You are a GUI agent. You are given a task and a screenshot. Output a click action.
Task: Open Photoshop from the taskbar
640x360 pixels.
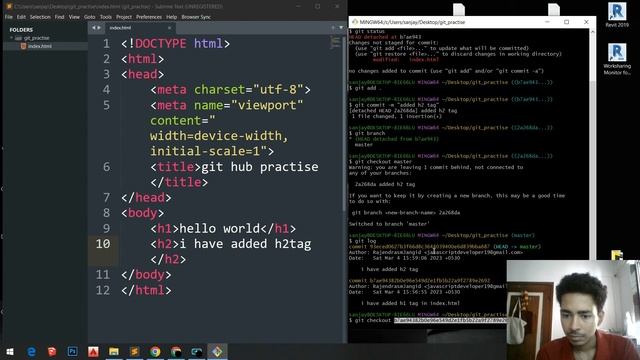73,351
